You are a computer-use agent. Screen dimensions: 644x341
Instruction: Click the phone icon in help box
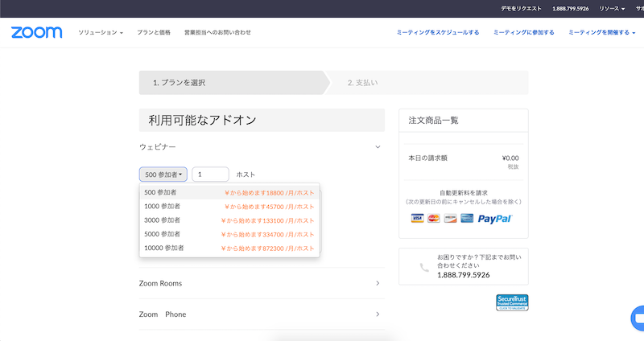coord(424,268)
